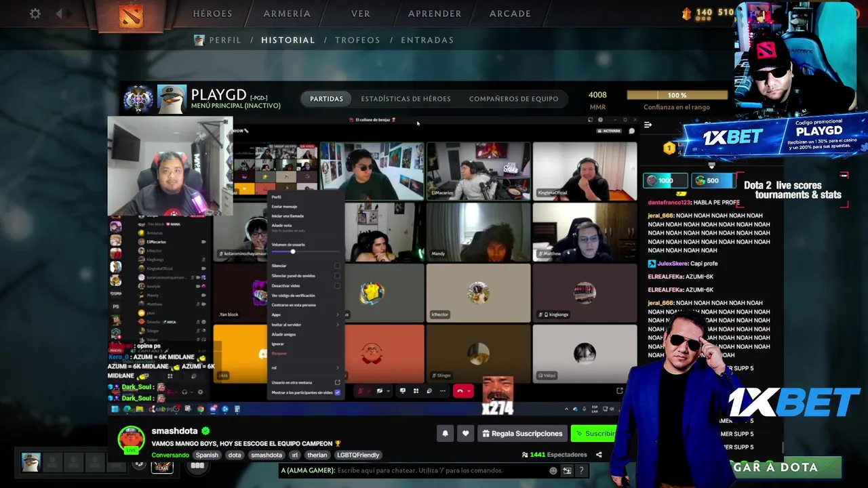Open the VER menu
The height and width of the screenshot is (488, 868).
[x=361, y=14]
